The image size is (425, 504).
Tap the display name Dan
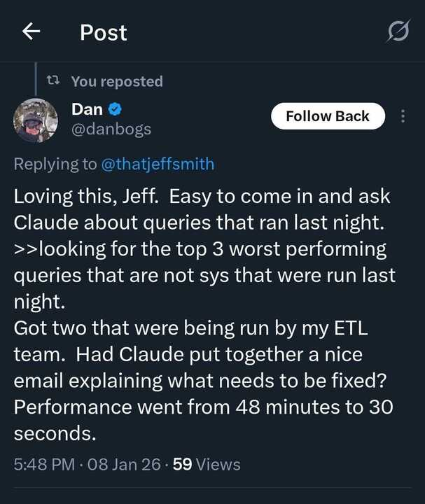[87, 109]
